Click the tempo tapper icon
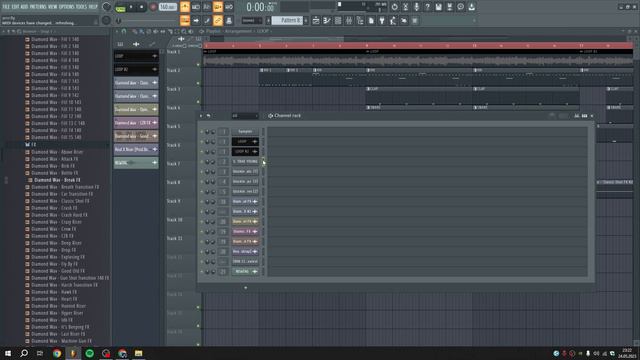Screen dimensions: 640x360 [393, 20]
